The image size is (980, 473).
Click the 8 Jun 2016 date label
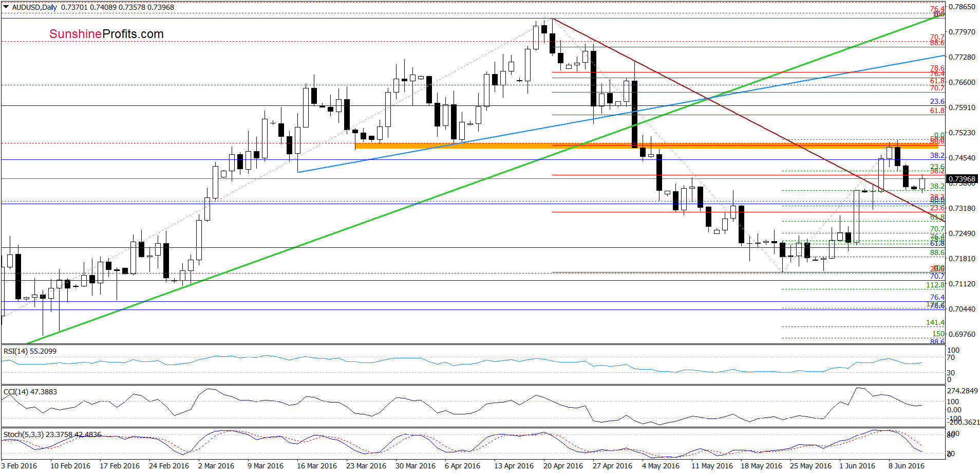(x=907, y=466)
